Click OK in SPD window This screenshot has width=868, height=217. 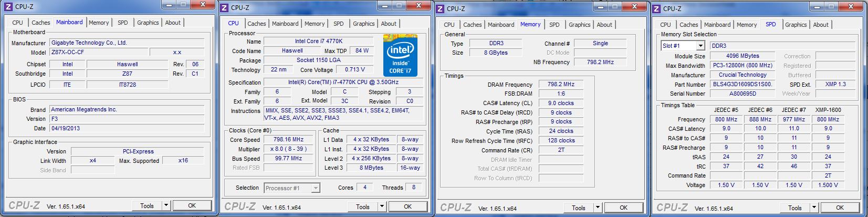click(x=840, y=208)
